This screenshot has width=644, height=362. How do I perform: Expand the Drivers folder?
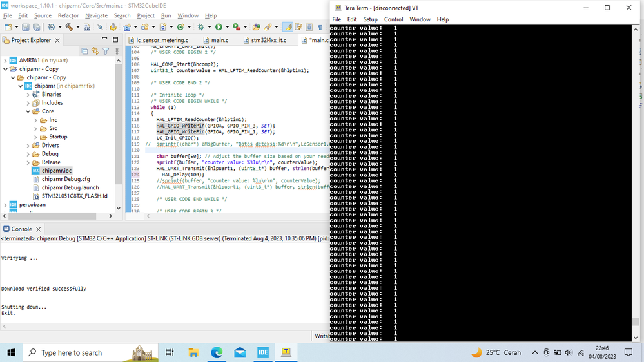pos(28,146)
